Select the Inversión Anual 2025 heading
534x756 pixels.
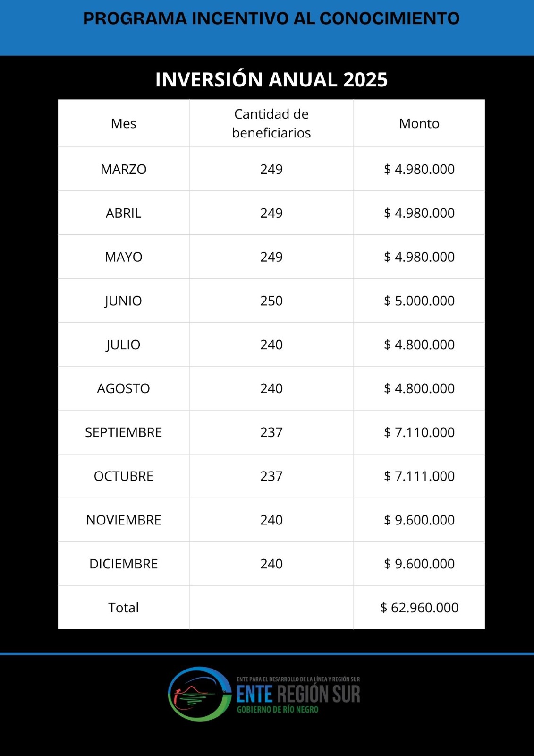click(271, 79)
